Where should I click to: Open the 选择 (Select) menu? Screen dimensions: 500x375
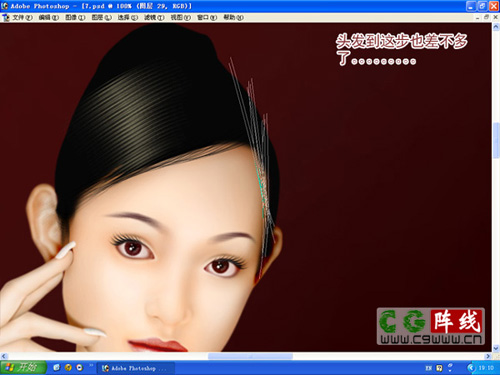128,17
